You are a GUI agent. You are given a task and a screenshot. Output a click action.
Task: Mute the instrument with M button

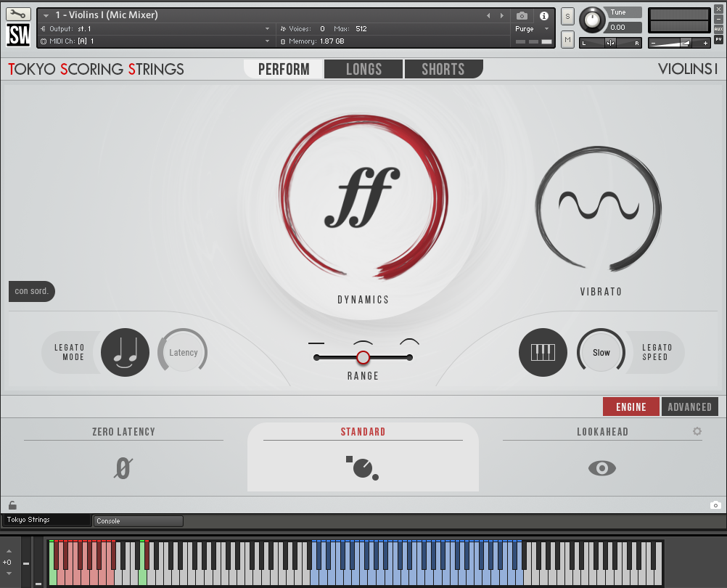point(567,39)
